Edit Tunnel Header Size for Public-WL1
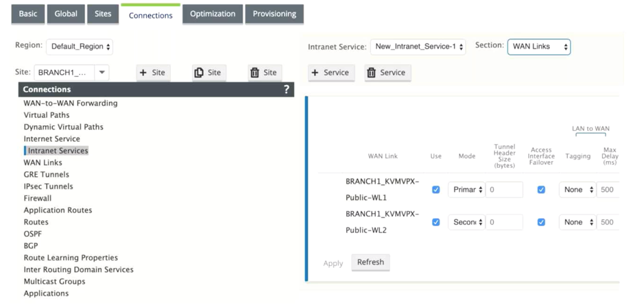644x305 pixels. [504, 190]
